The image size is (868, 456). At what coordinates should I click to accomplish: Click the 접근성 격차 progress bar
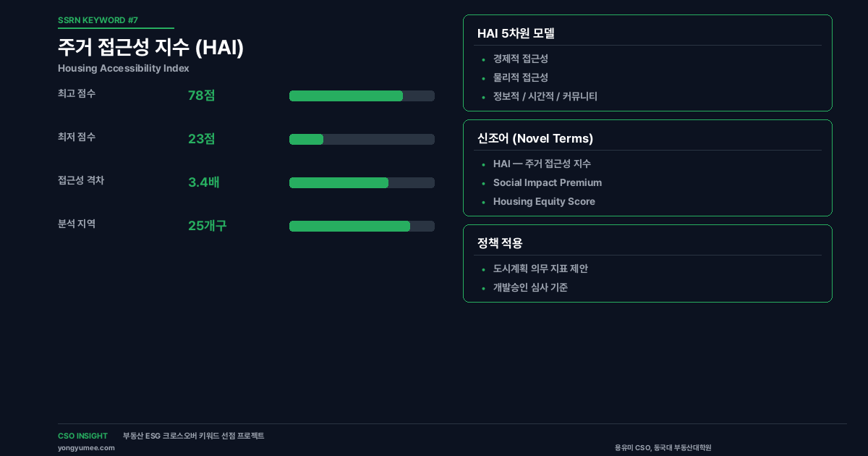click(x=362, y=182)
